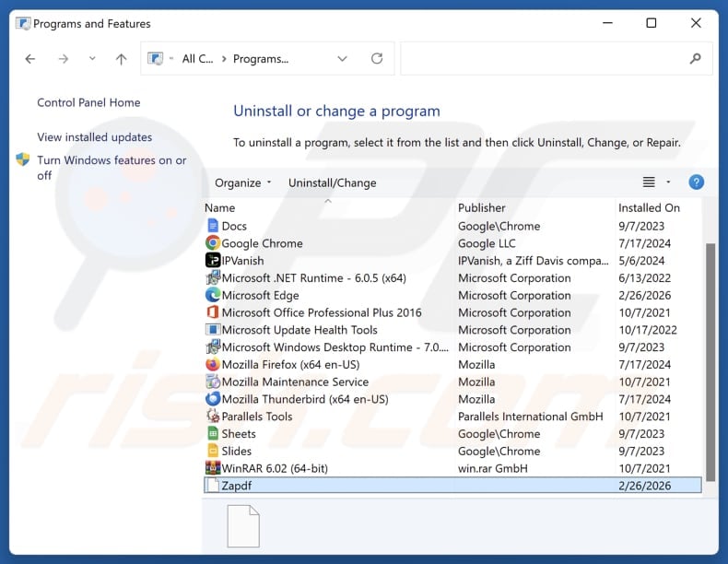Click the WinRAR program icon
This screenshot has height=564, width=728.
pos(213,468)
